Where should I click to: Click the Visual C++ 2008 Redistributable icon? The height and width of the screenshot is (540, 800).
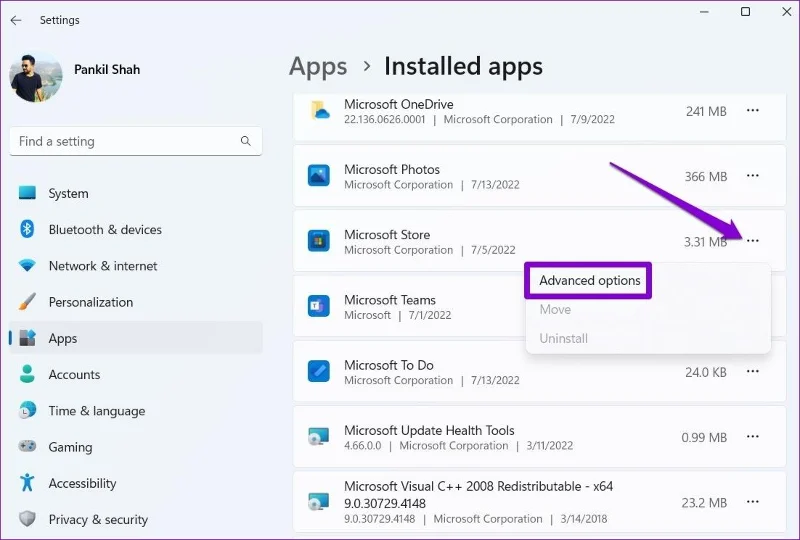click(x=319, y=502)
